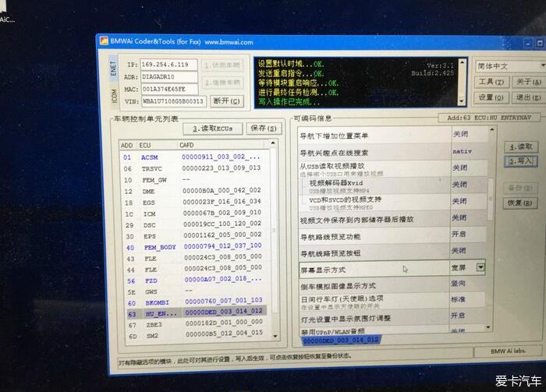Select the 倒车模拟图像显示方式 option row
Screen dimensions: 546x392
point(392,285)
